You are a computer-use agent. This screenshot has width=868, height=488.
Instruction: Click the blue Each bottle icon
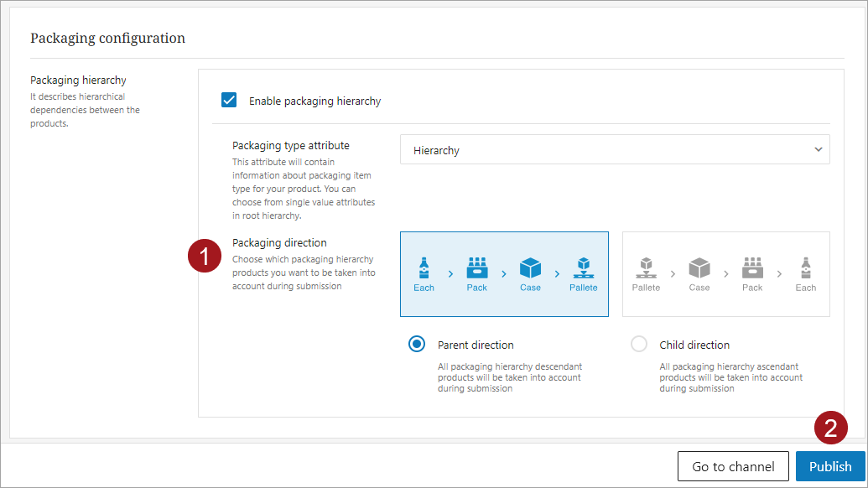coord(424,268)
